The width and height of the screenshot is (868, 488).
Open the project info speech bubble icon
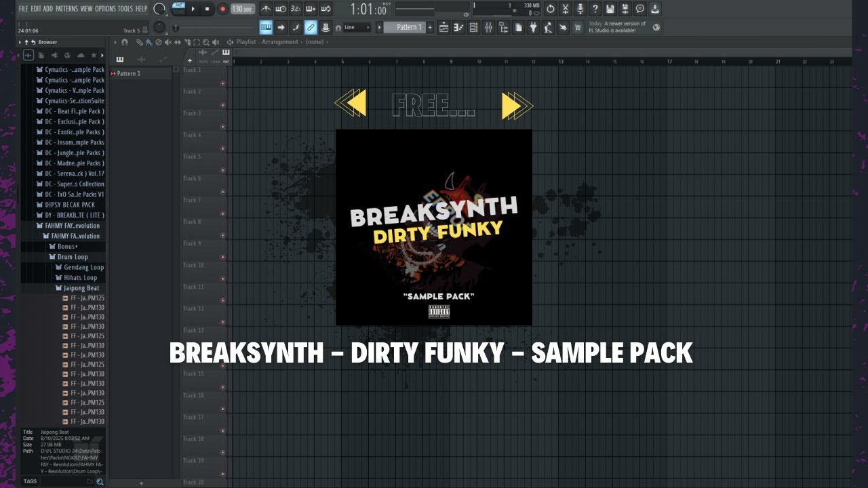click(640, 9)
